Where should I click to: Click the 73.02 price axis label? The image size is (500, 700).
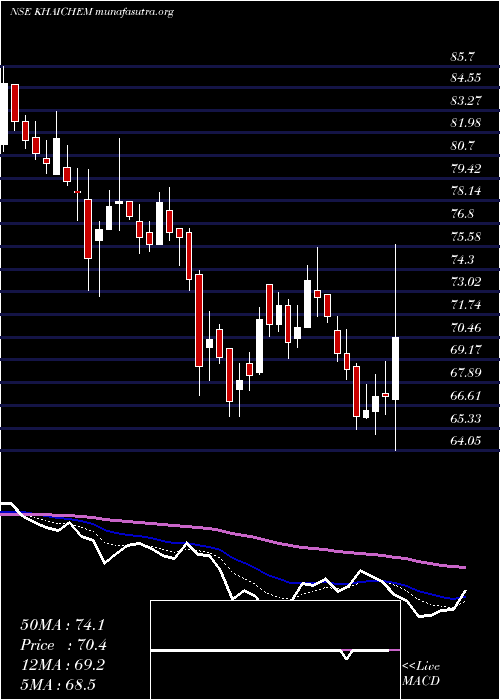[x=466, y=282]
